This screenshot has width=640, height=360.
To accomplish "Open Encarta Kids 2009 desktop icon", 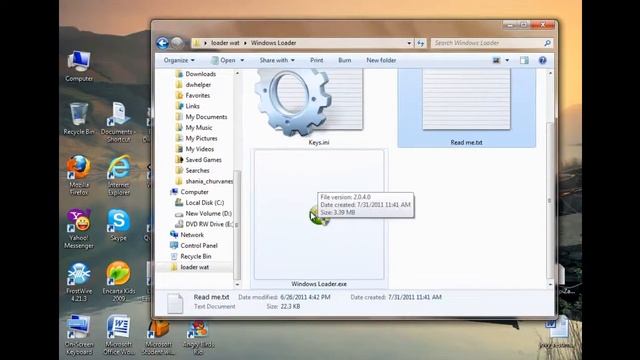I will [119, 282].
